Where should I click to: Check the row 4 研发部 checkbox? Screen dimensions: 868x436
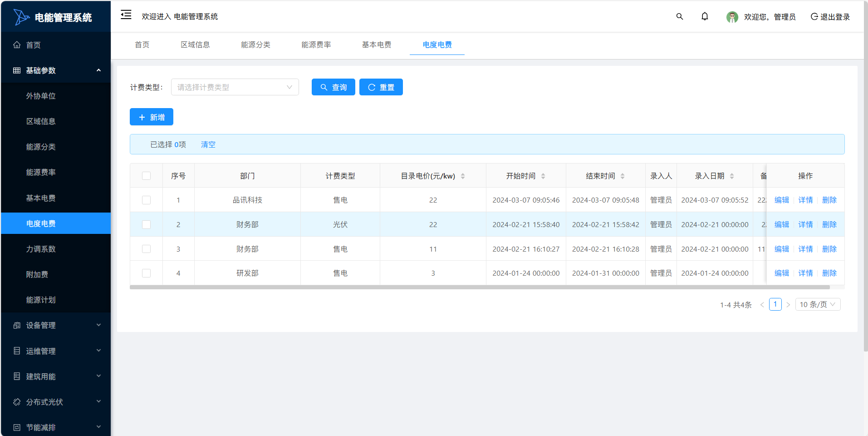(146, 273)
